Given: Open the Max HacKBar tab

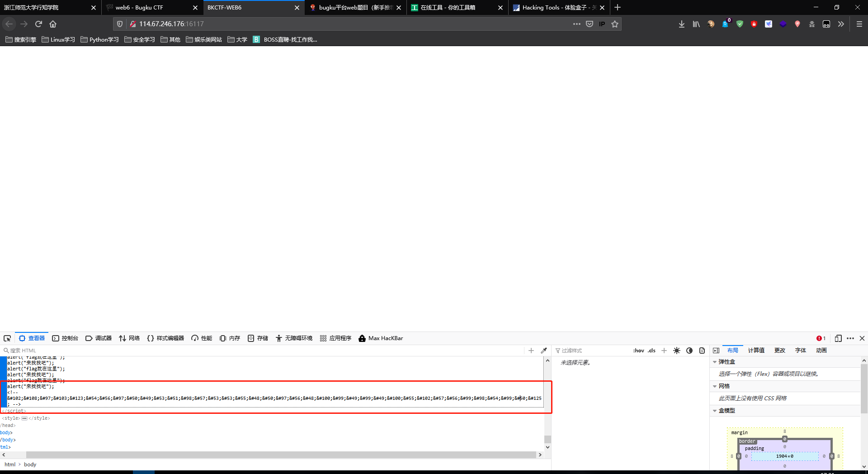Looking at the screenshot, I should point(381,338).
